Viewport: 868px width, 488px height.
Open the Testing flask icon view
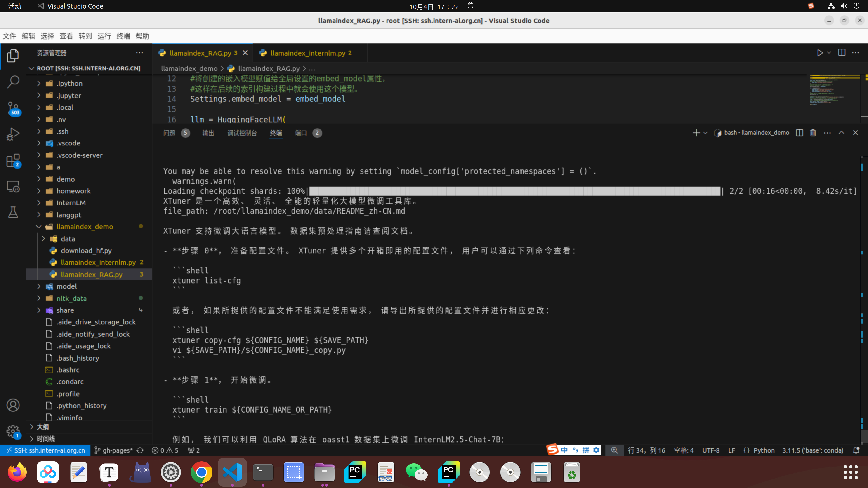[13, 212]
